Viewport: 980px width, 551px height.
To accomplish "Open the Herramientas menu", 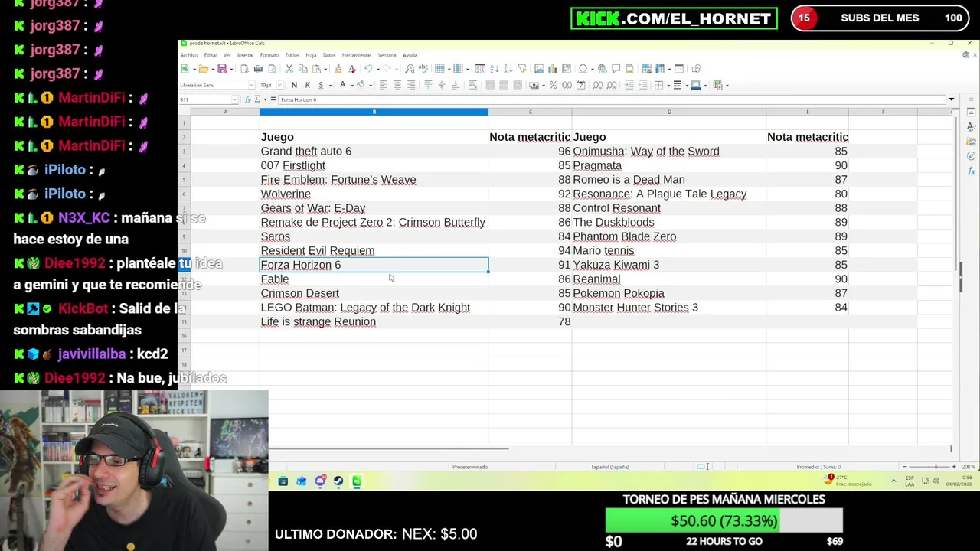I will point(357,55).
